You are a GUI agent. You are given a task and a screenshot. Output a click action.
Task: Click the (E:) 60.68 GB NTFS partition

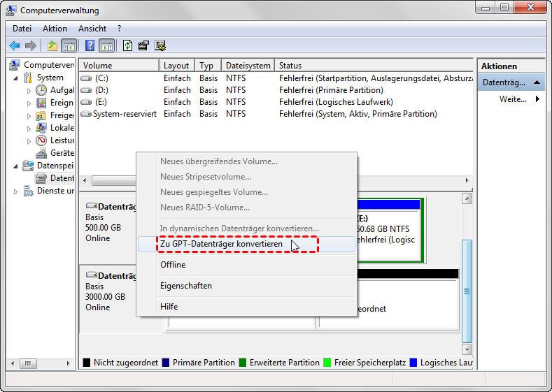pos(388,231)
